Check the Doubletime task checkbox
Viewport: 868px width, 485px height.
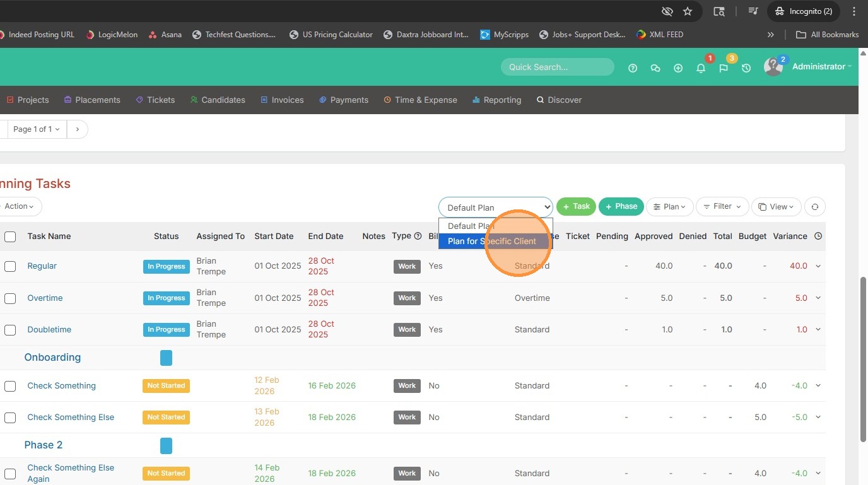10,330
